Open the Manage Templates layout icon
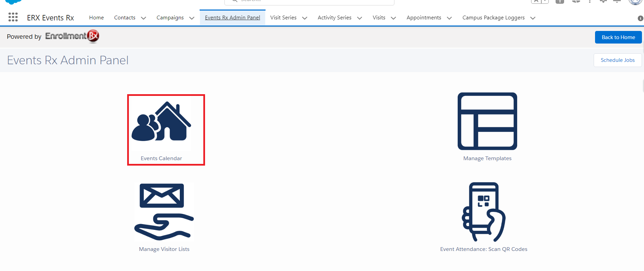 click(x=487, y=121)
